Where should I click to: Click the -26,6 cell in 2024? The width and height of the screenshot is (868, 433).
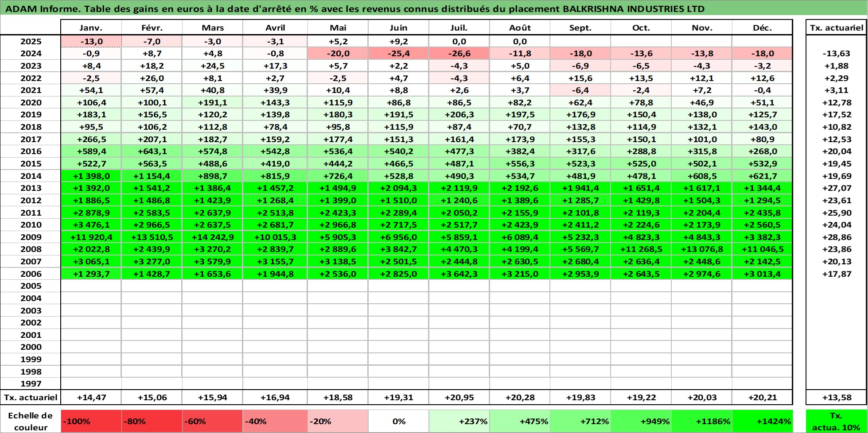pyautogui.click(x=459, y=54)
